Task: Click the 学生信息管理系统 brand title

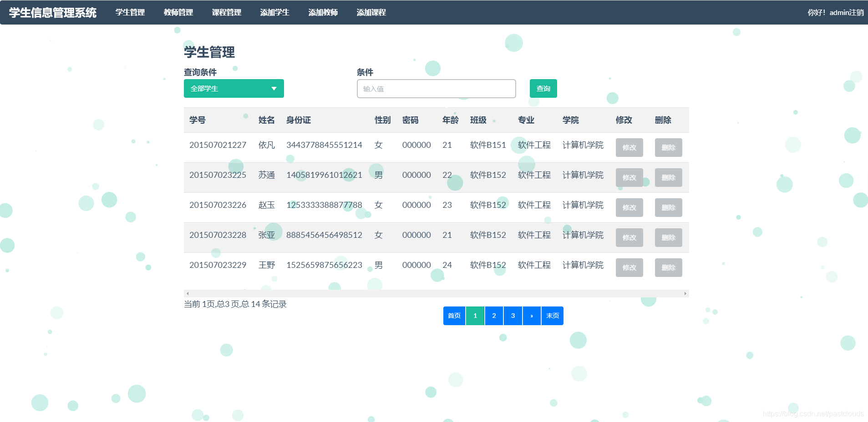Action: pos(53,12)
